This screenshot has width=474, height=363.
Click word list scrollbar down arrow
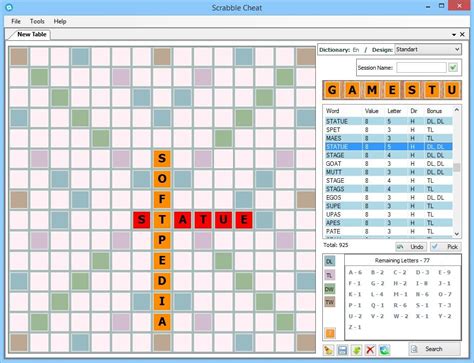pyautogui.click(x=457, y=234)
